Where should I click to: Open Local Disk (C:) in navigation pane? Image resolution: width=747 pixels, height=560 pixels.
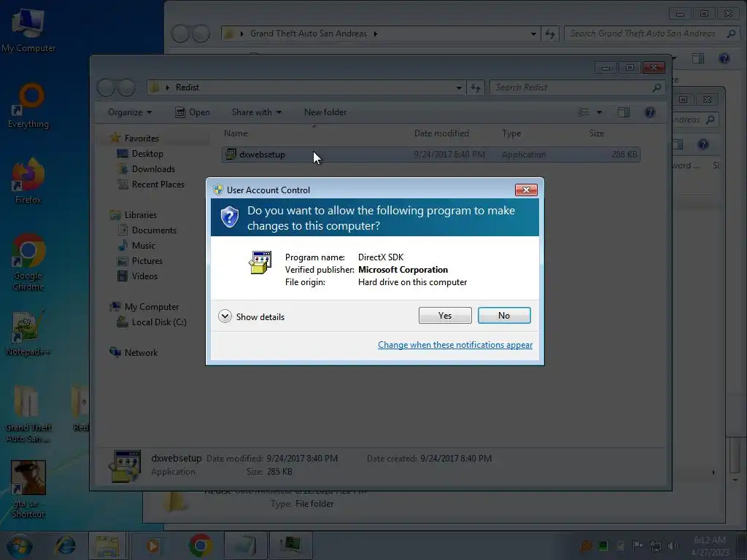pos(158,322)
